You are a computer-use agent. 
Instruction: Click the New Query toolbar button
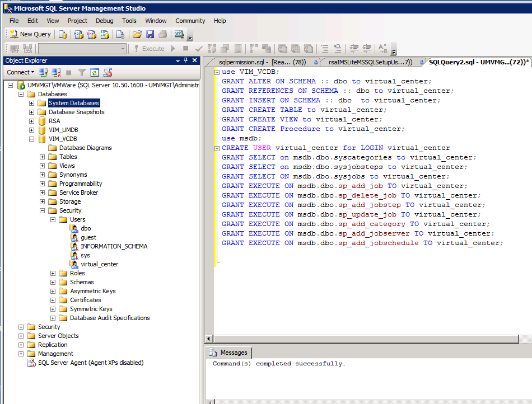pyautogui.click(x=30, y=34)
